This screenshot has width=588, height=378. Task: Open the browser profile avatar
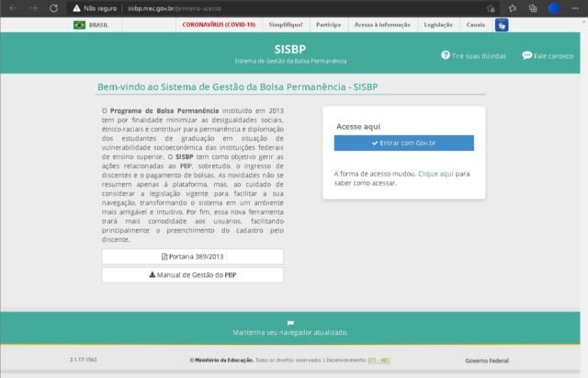click(x=555, y=7)
